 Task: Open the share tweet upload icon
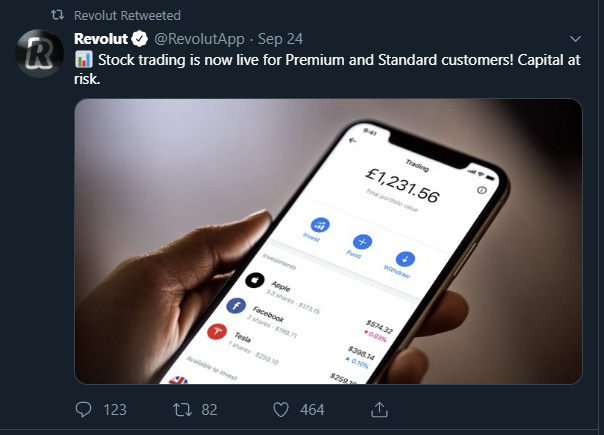click(379, 410)
